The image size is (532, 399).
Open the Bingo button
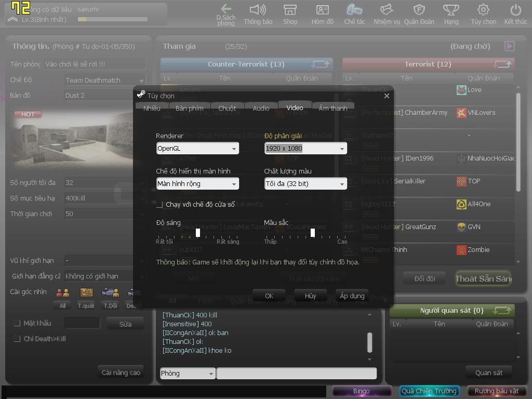click(362, 391)
